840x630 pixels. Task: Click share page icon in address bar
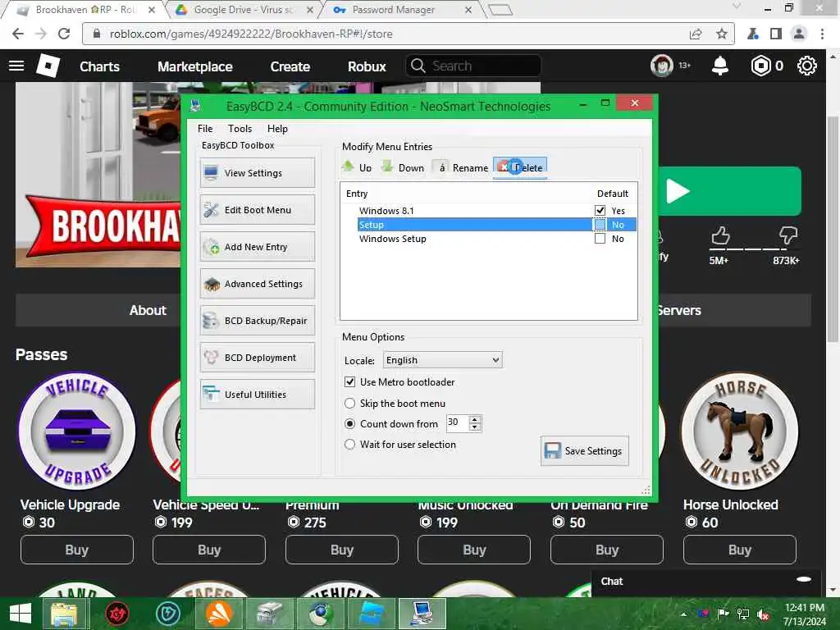(x=696, y=34)
